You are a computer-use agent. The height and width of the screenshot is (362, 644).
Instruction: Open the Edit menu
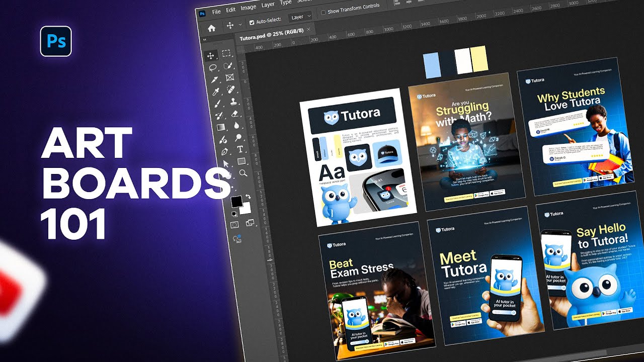(230, 10)
